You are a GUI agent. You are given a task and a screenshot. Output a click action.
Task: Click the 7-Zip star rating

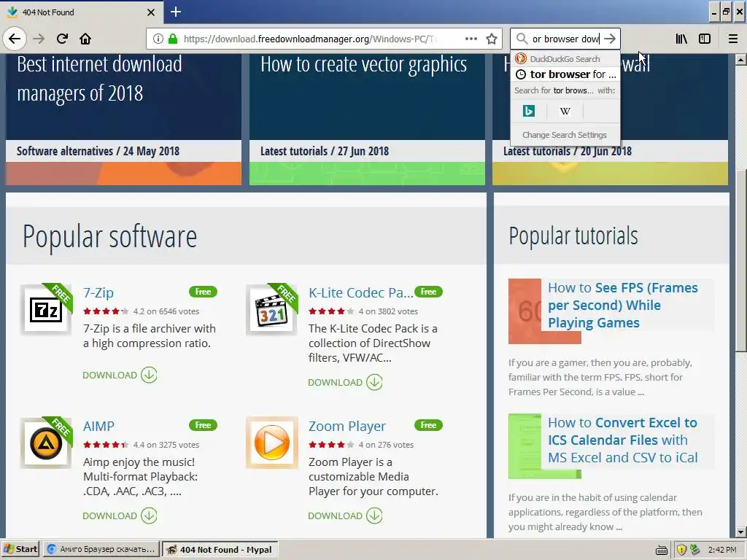coord(106,311)
